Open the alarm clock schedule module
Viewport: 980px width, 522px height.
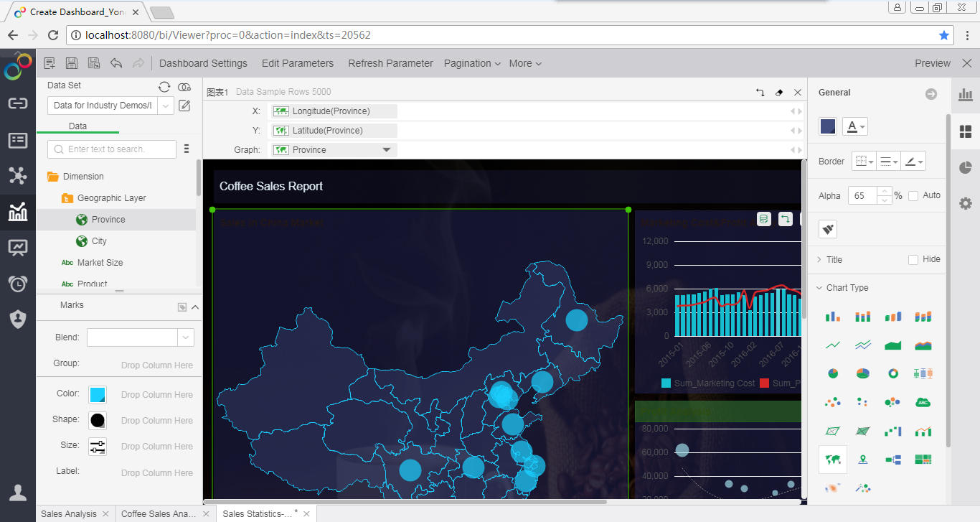[18, 284]
